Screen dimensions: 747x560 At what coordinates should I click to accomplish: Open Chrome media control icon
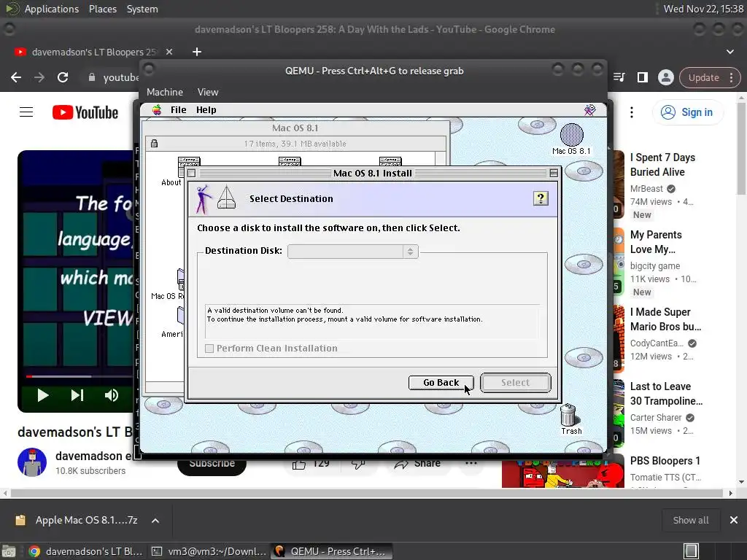tap(619, 77)
